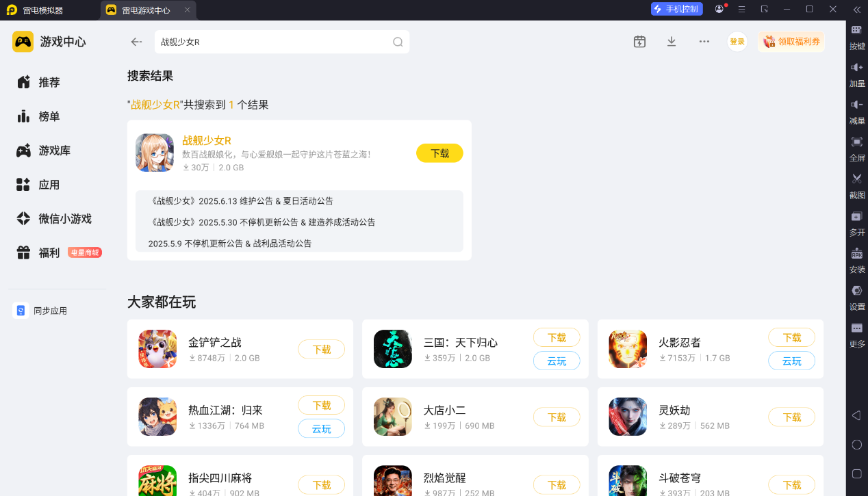This screenshot has width=868, height=496.
Task: Click the back arrow beside search box
Action: coord(136,42)
